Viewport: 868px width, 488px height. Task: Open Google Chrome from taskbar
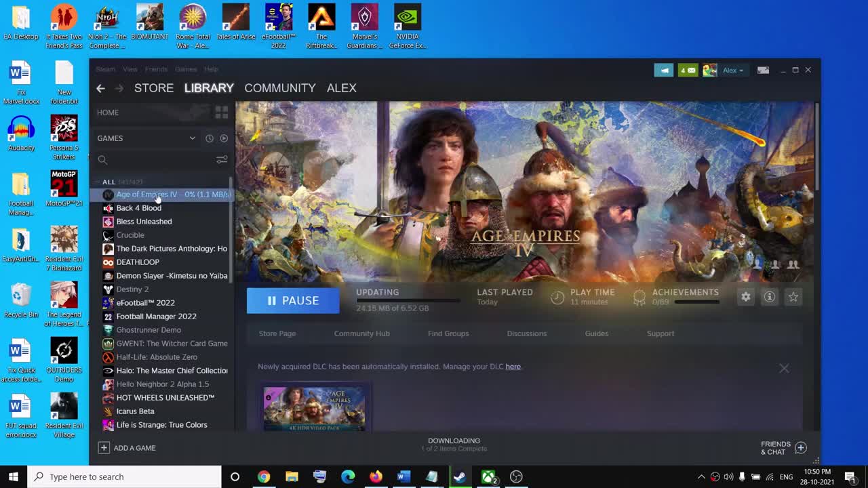[264, 476]
